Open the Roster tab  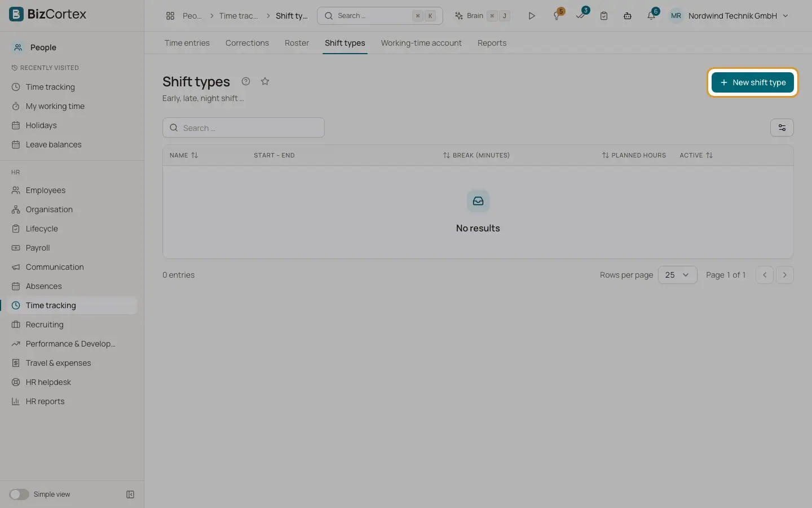(x=297, y=43)
